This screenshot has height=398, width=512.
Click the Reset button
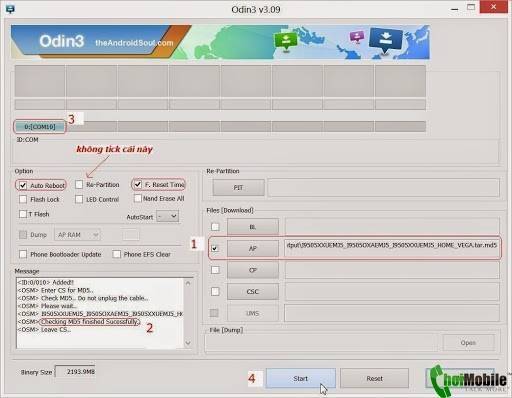[374, 378]
